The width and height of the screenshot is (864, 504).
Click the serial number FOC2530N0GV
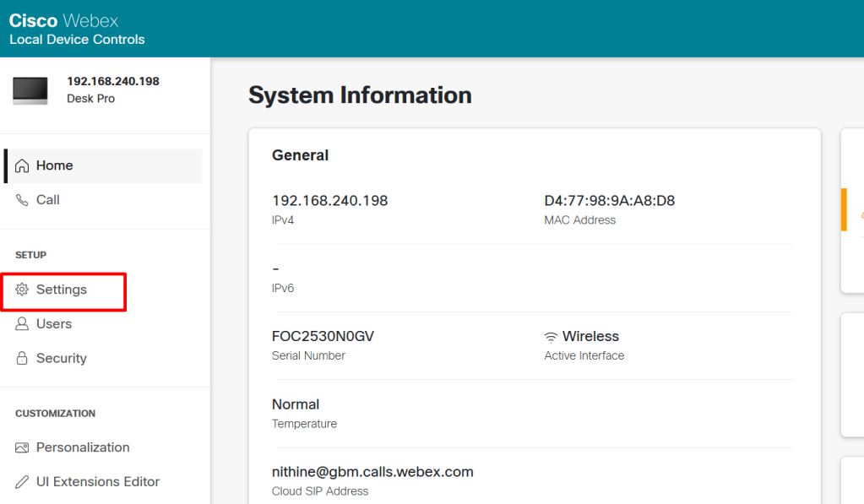coord(323,336)
